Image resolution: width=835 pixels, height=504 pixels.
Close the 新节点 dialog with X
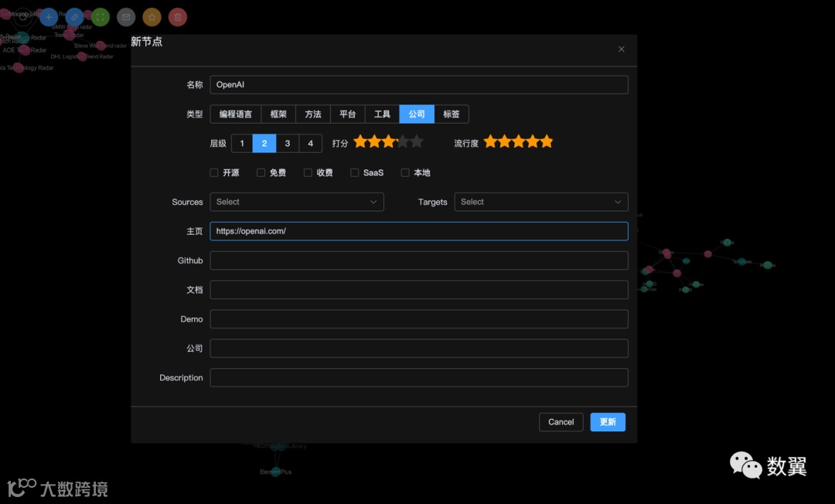[622, 49]
